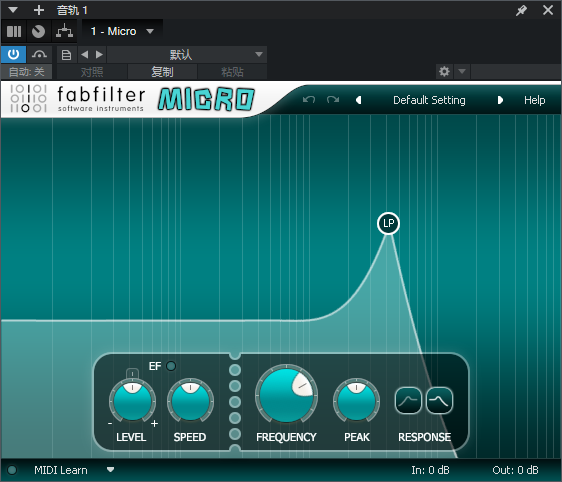Go to previous host preset arrow
This screenshot has width=562, height=482.
[x=85, y=54]
